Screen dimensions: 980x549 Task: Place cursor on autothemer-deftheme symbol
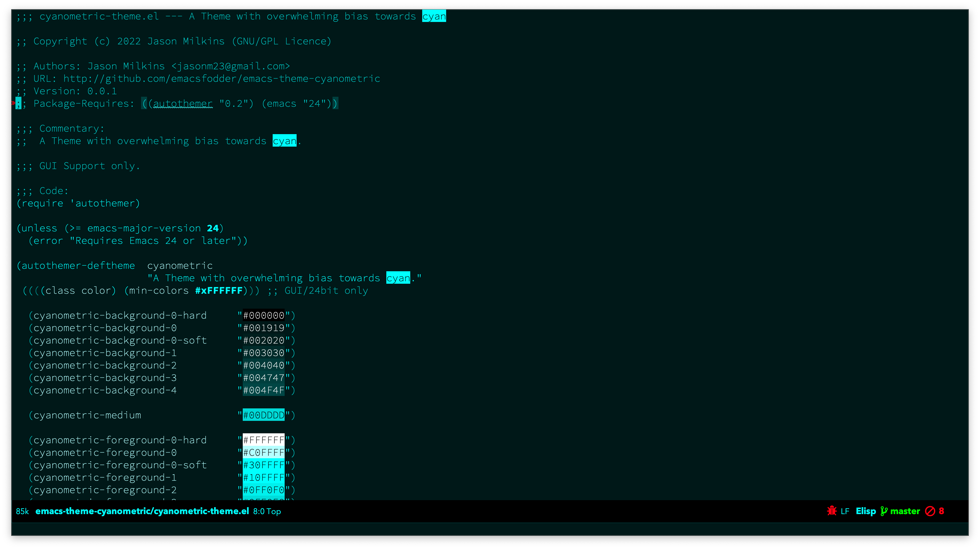tap(78, 266)
